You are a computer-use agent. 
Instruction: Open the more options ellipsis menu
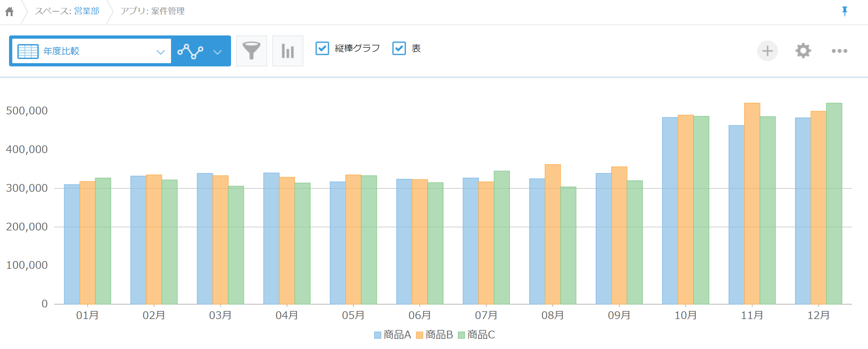click(839, 51)
